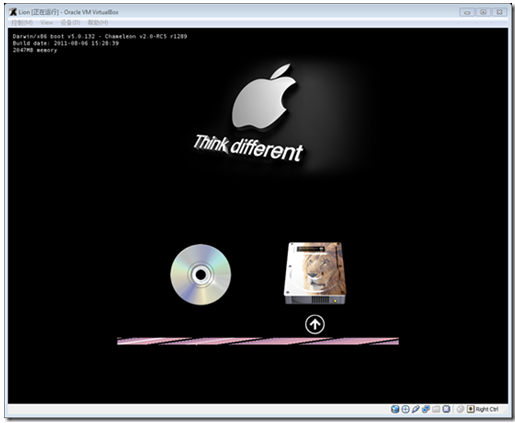The image size is (515, 423).
Task: Click the VirtualBox window title icon
Action: click(13, 12)
